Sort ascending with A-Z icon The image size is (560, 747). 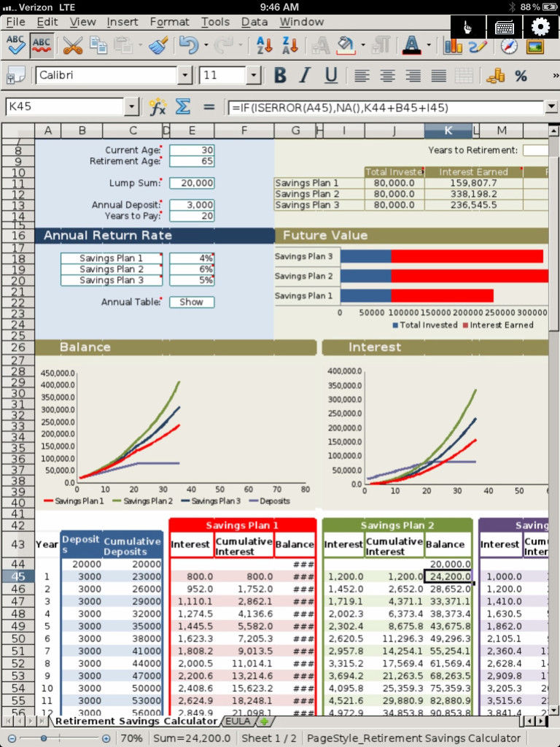tap(264, 46)
